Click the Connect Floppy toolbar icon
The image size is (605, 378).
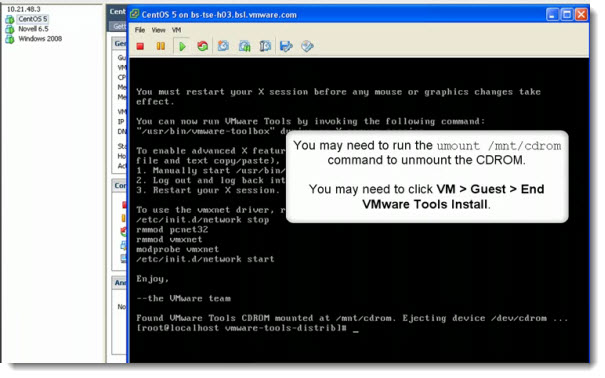tap(286, 46)
